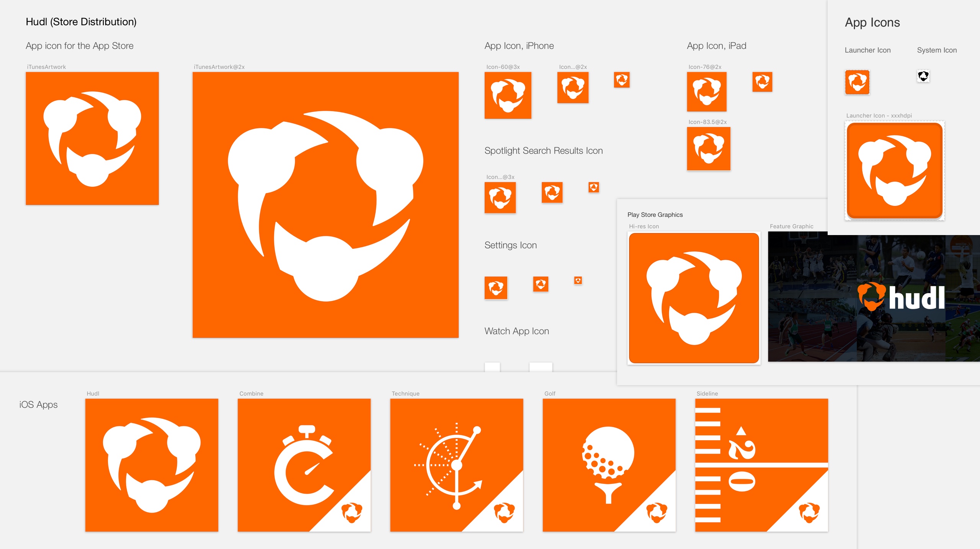Select the Launcher Icon - xxxhdpi artboard

pyautogui.click(x=895, y=171)
